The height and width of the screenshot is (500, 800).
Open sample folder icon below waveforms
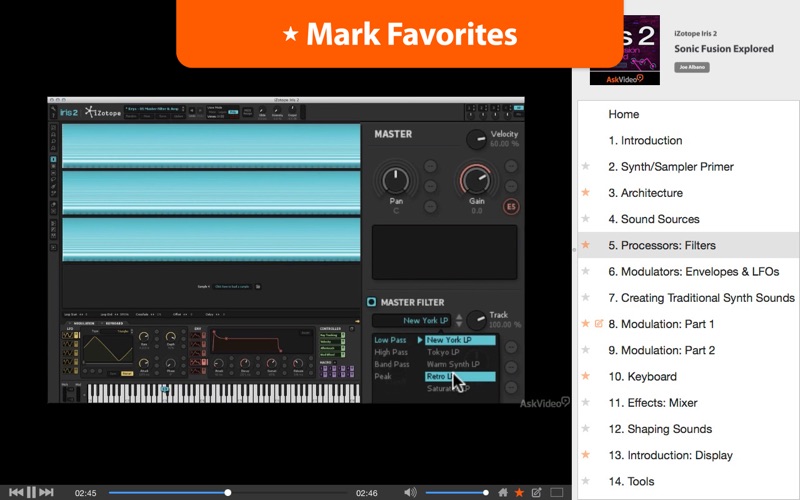click(x=258, y=287)
